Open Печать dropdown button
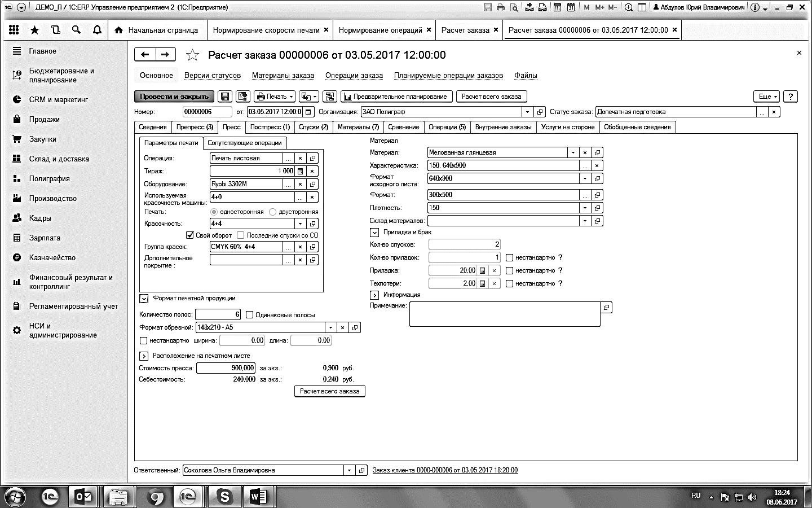Viewport: 812px width, 508px height. (275, 97)
